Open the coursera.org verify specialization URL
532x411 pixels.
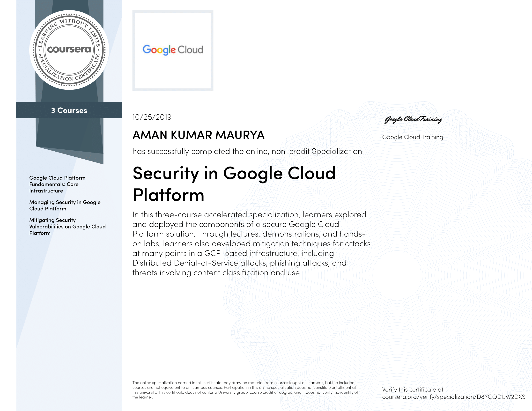453,397
